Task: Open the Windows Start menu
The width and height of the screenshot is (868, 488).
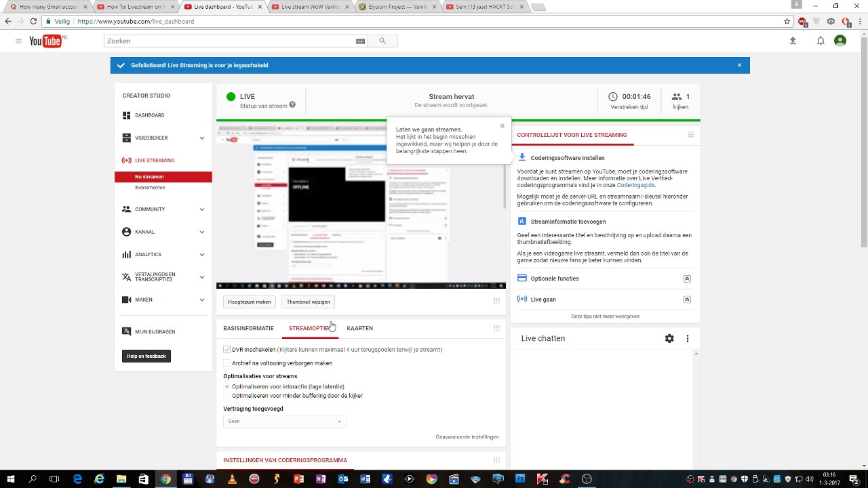Action: [x=10, y=479]
